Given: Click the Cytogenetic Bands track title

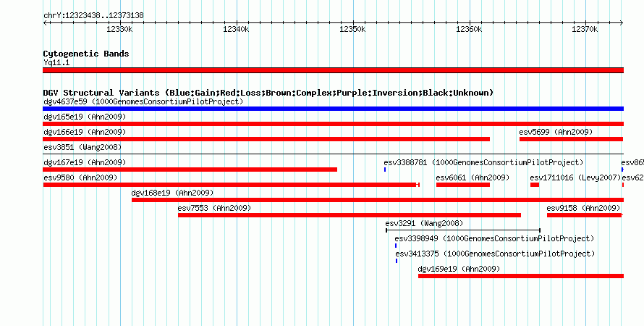Looking at the screenshot, I should [x=86, y=54].
